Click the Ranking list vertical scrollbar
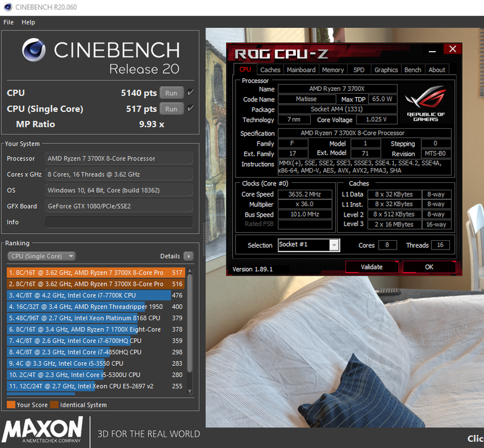Viewport: 484px width, 448px height. coord(190,323)
